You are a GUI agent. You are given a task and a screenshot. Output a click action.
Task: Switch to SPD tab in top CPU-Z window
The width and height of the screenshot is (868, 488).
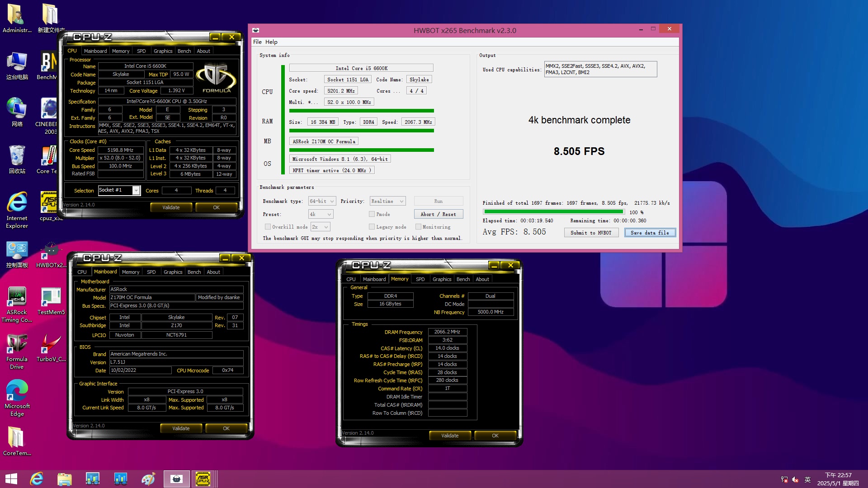[141, 51]
